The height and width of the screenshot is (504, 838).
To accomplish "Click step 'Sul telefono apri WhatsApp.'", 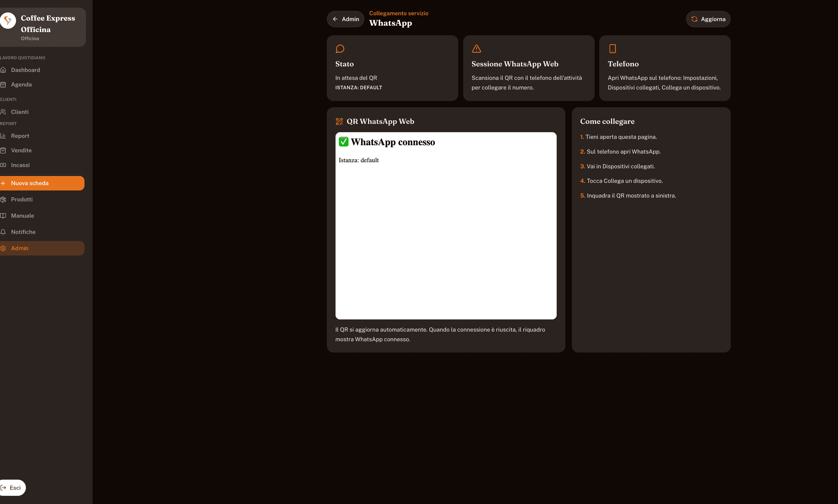I will 620,152.
